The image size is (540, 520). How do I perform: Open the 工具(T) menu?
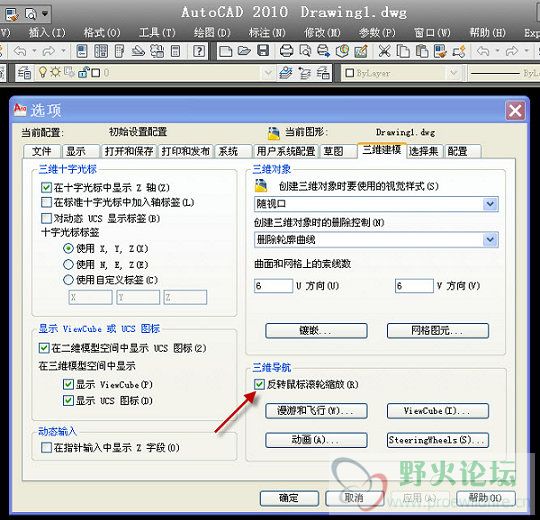tap(157, 33)
